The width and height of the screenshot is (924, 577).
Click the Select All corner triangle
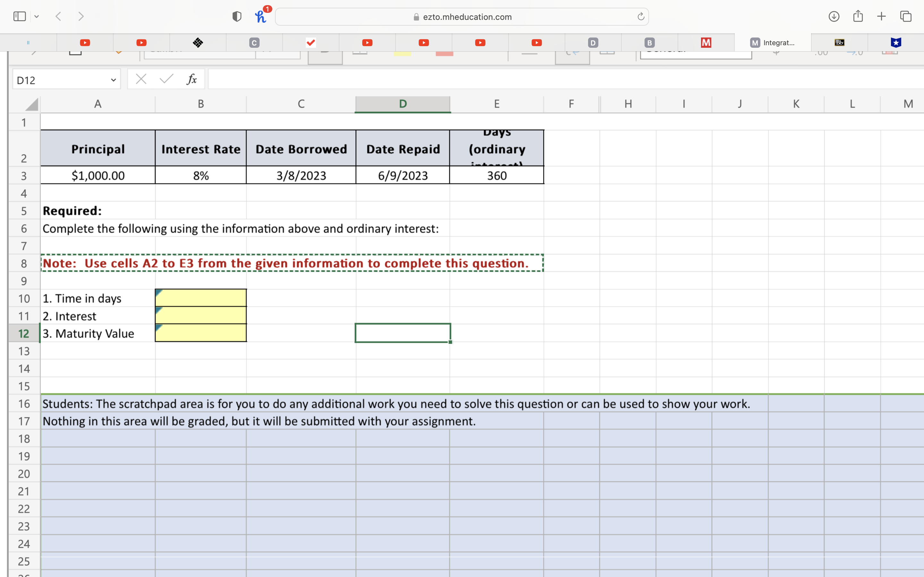(x=32, y=104)
